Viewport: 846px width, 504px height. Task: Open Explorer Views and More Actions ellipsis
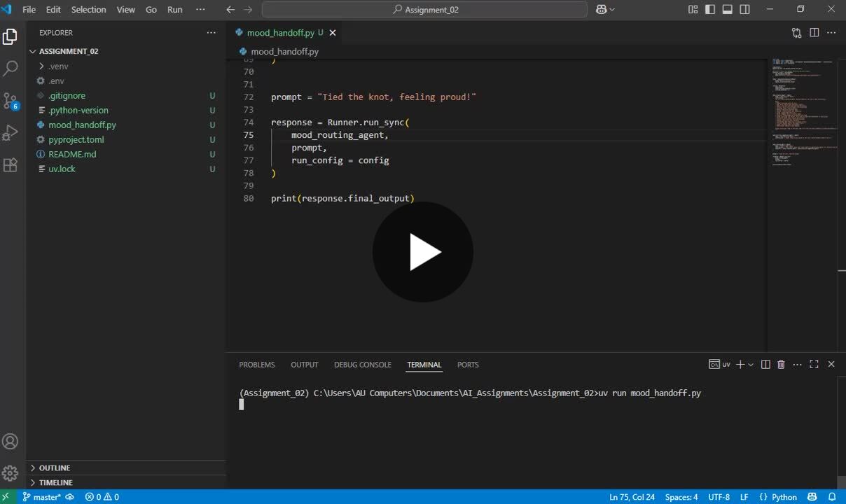[211, 33]
